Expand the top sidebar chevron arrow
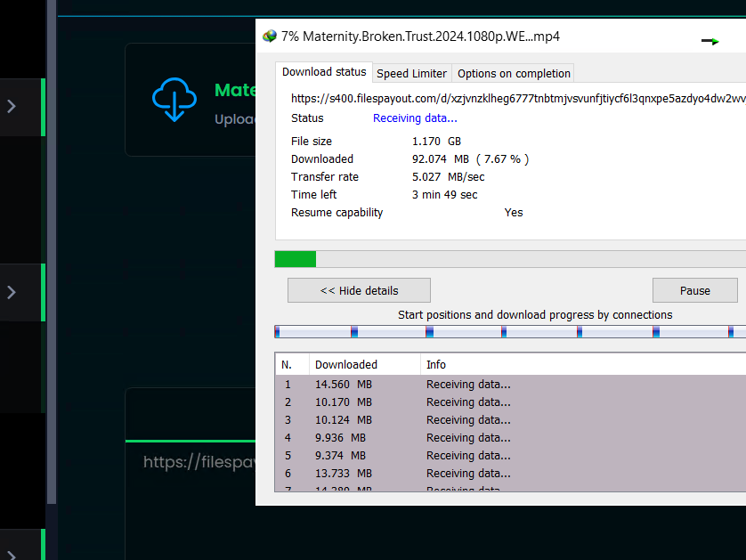Viewport: 746px width, 560px height. [12, 106]
